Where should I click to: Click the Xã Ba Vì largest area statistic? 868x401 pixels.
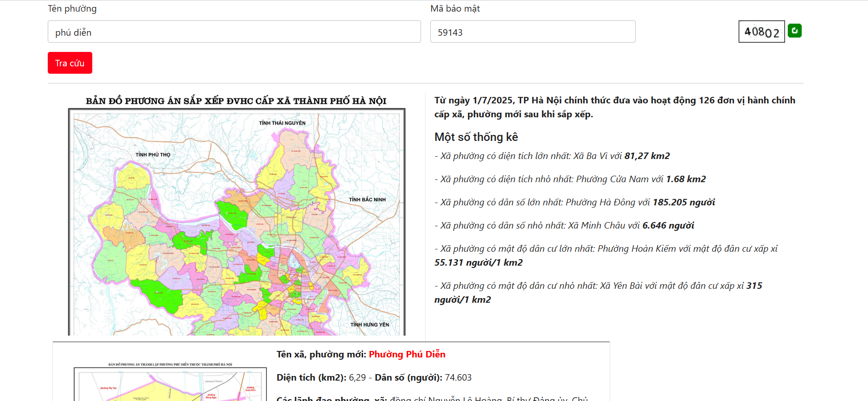552,156
